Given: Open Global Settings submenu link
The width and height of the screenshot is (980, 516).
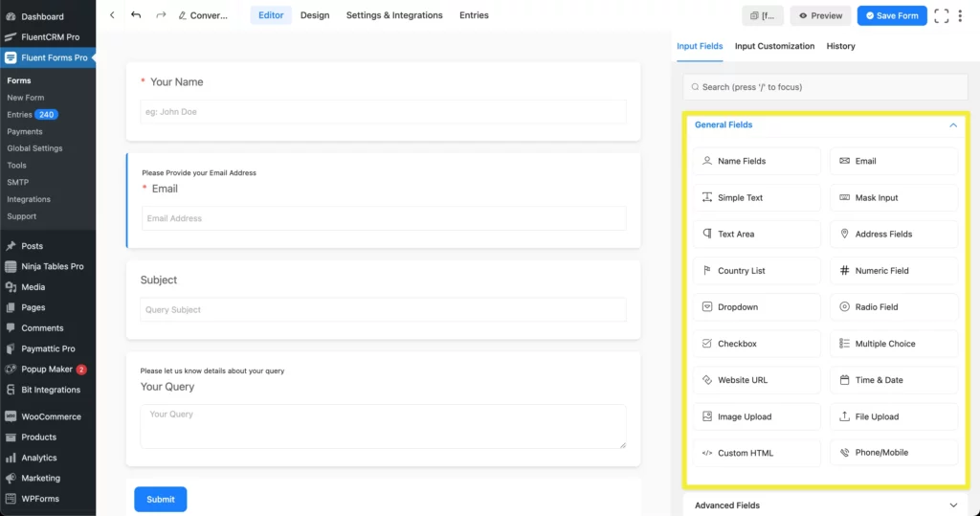Looking at the screenshot, I should click(35, 148).
